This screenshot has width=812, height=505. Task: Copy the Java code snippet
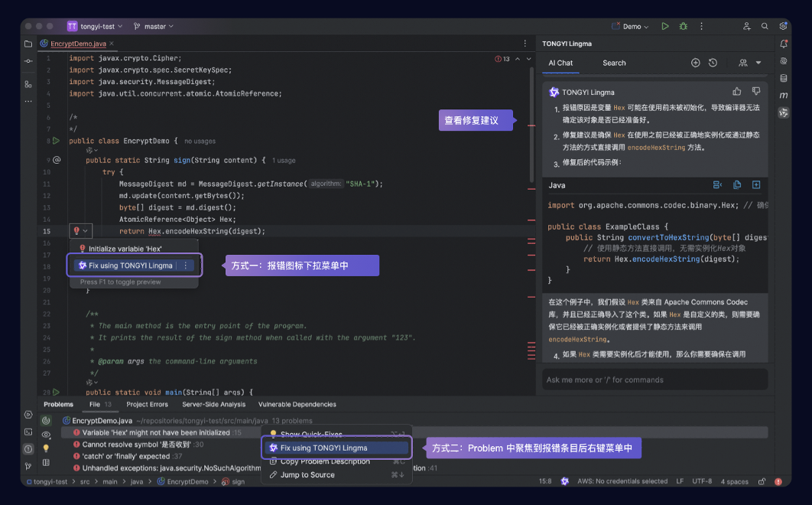[x=737, y=184]
